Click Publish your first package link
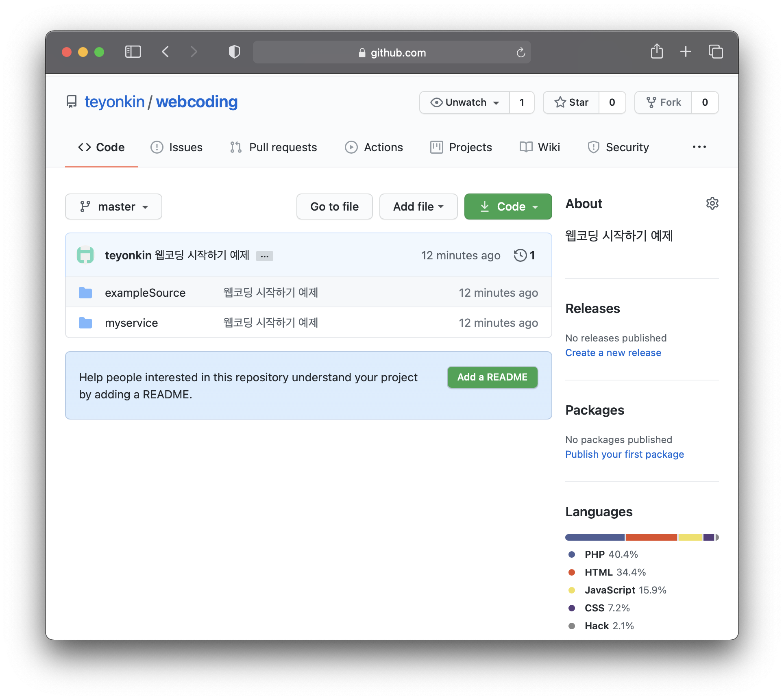Screen dimensions: 784x700 625,454
